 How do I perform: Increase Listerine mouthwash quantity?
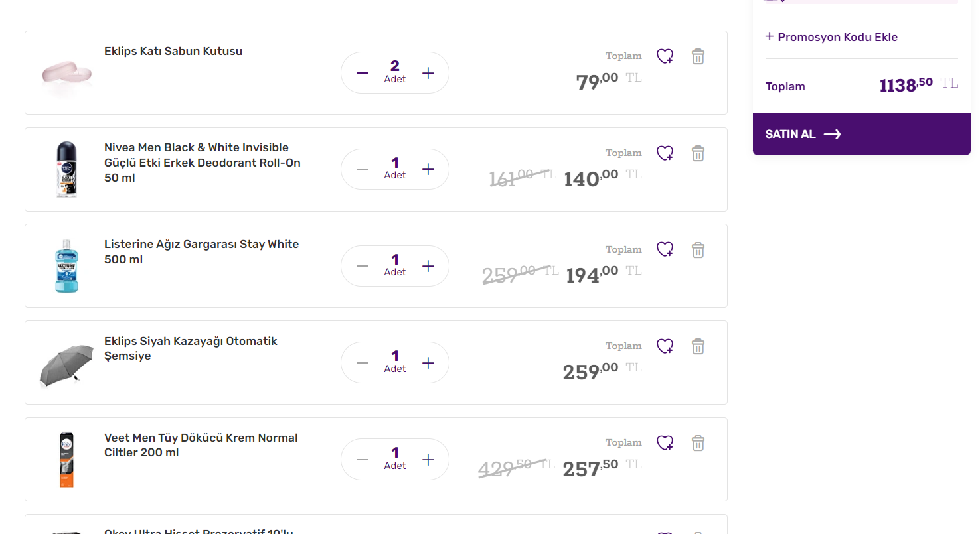click(428, 266)
